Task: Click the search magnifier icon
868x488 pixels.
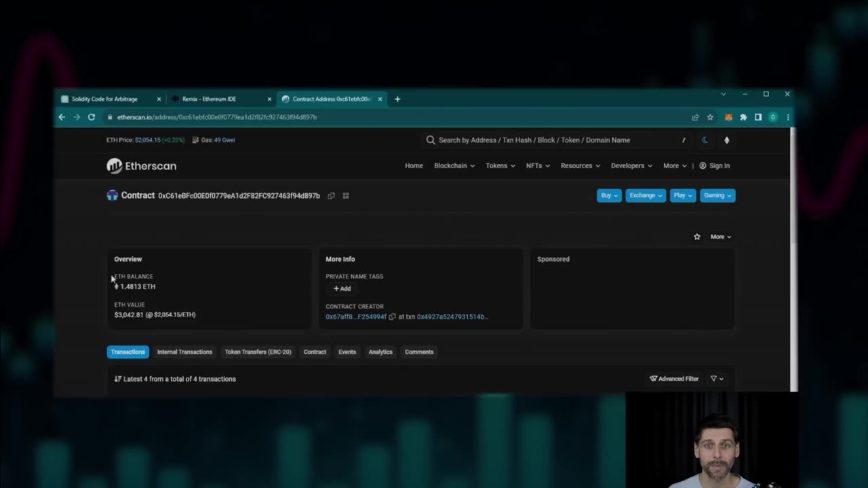Action: [431, 140]
